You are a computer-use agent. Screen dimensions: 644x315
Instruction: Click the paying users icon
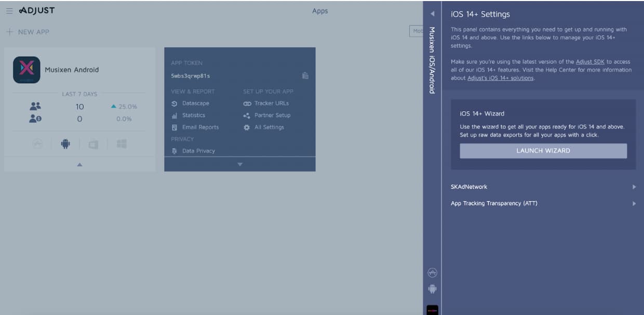(35, 119)
